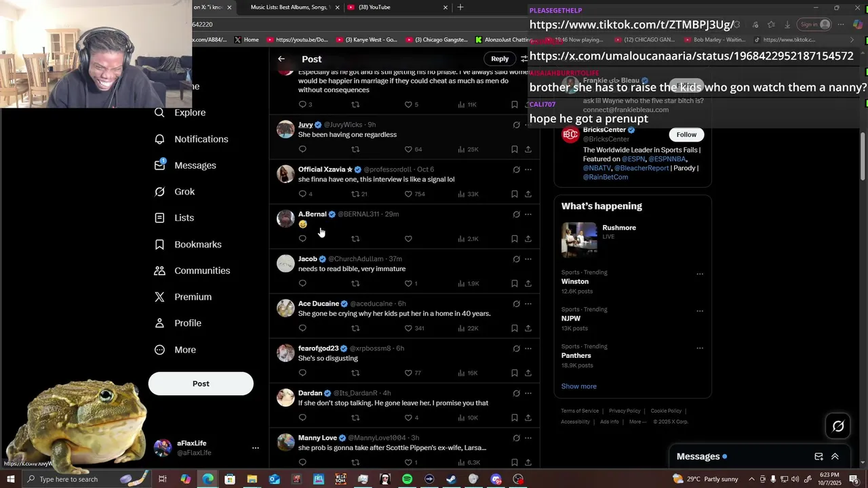Switch to the Music Lists browser tab
The height and width of the screenshot is (488, 868).
click(x=290, y=7)
